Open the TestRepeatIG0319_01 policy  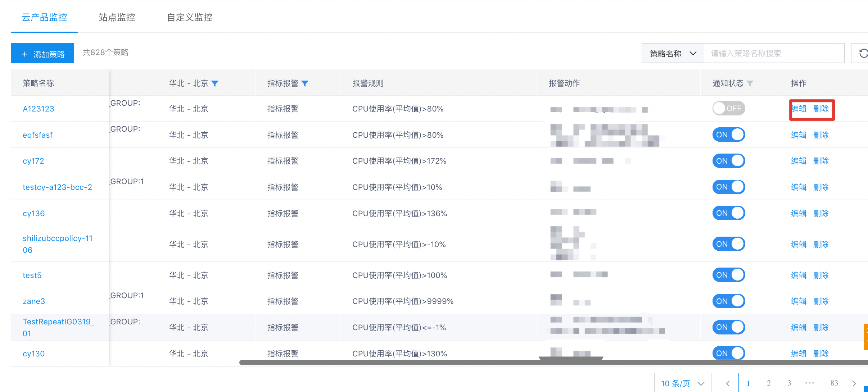(x=58, y=327)
